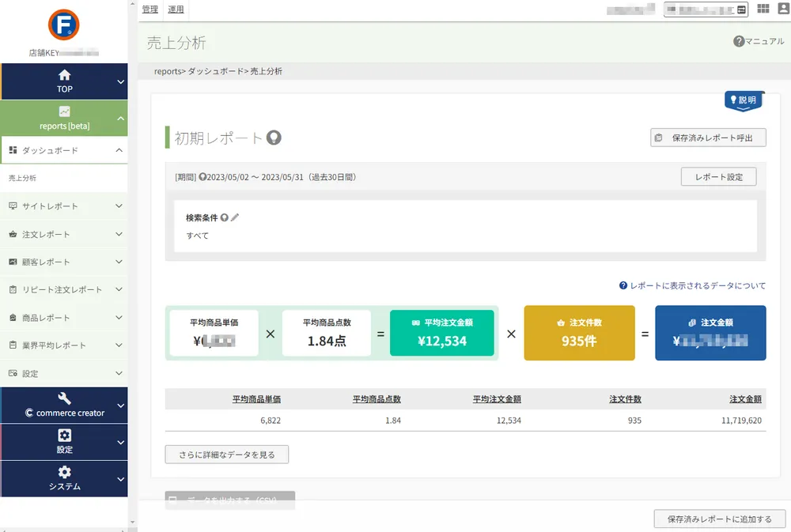Select the ダッシュボード dashboard icon
The image size is (791, 532).
pos(13,151)
